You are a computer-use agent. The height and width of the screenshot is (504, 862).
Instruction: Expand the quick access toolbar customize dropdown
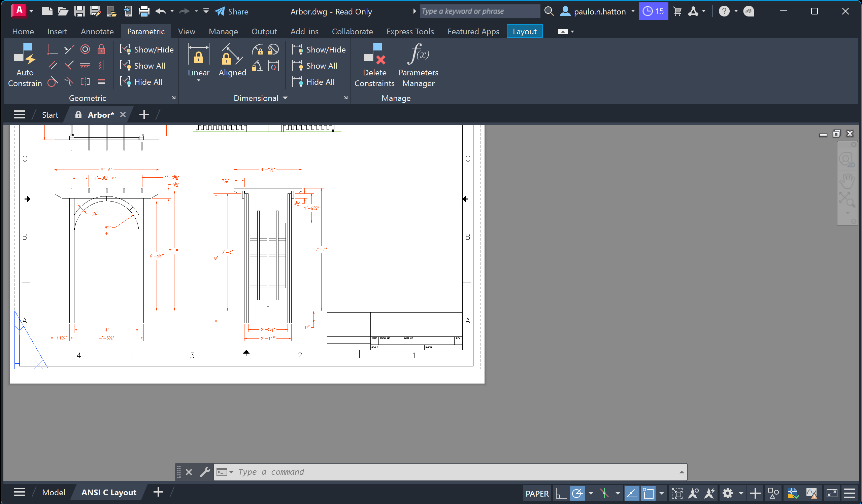click(x=206, y=11)
